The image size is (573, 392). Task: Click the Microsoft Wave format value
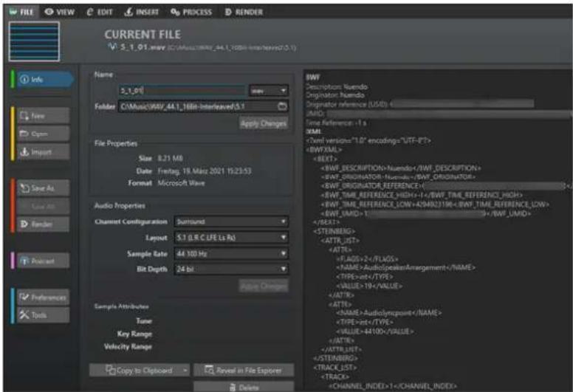tap(181, 182)
